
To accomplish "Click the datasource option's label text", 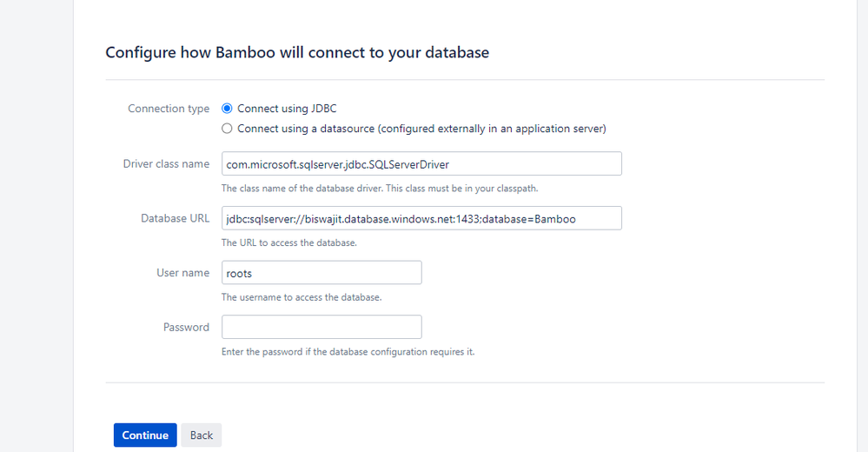I will 421,129.
